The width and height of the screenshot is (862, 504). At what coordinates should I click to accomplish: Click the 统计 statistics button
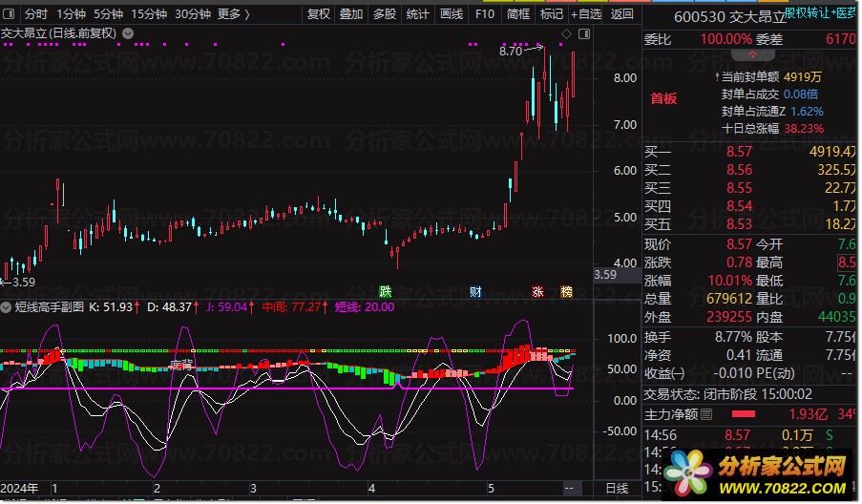417,13
